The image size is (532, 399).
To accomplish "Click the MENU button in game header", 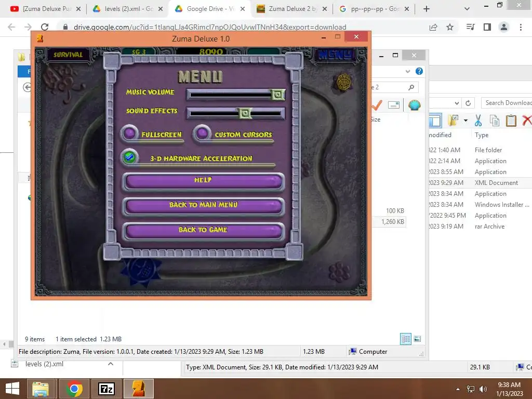I will coord(335,55).
